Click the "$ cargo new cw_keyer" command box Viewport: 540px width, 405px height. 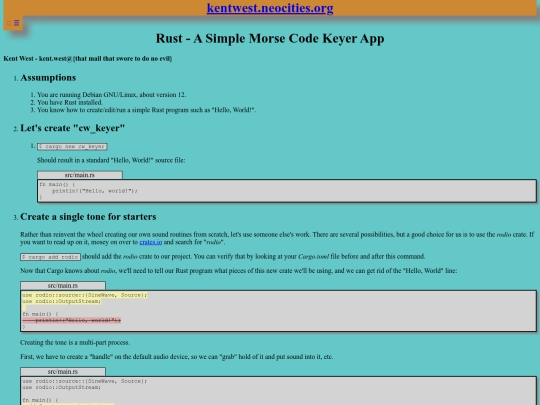click(x=72, y=146)
